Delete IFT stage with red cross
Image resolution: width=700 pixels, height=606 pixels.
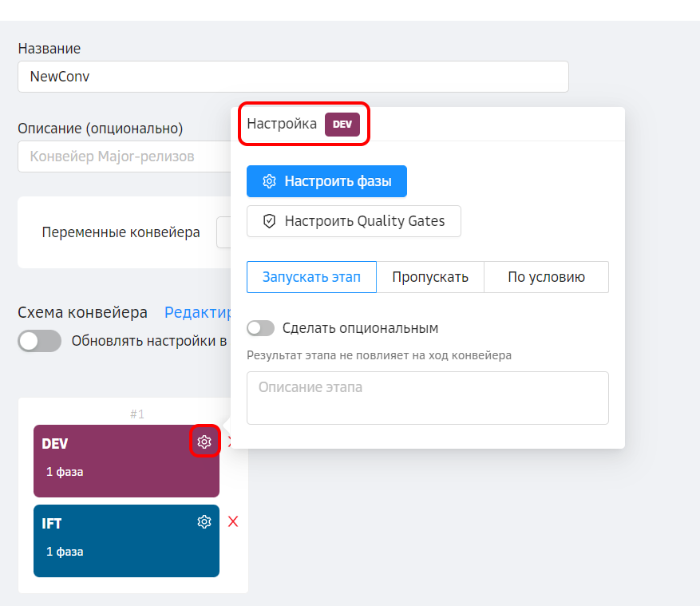(233, 521)
